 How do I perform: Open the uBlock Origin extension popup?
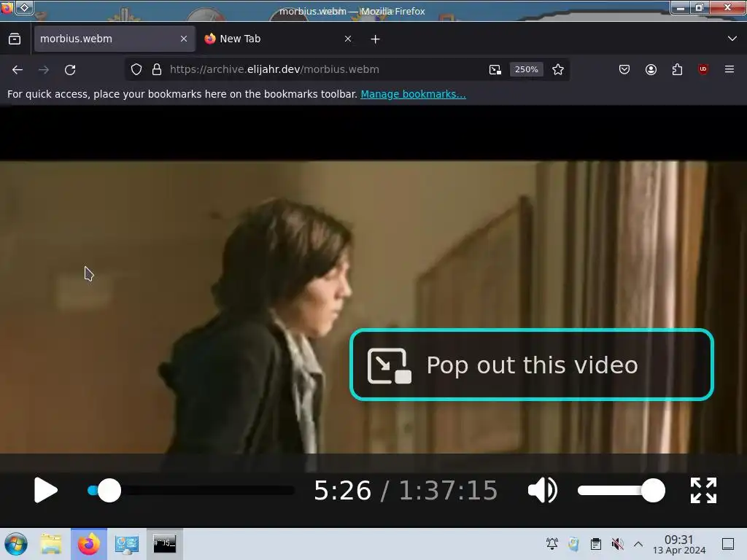[x=703, y=69]
